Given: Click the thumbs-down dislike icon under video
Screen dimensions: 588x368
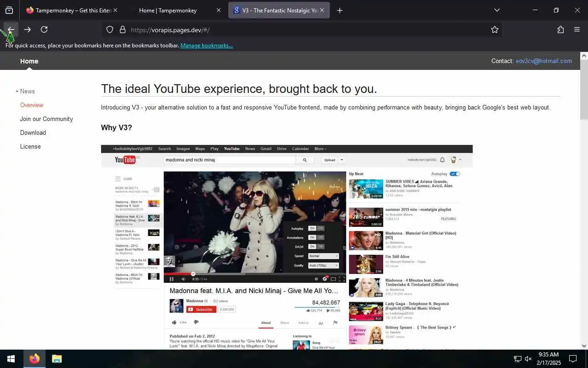Looking at the screenshot, I should click(x=196, y=322).
